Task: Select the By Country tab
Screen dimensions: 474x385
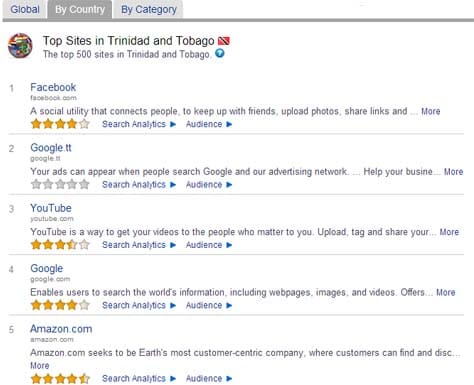Action: click(80, 9)
